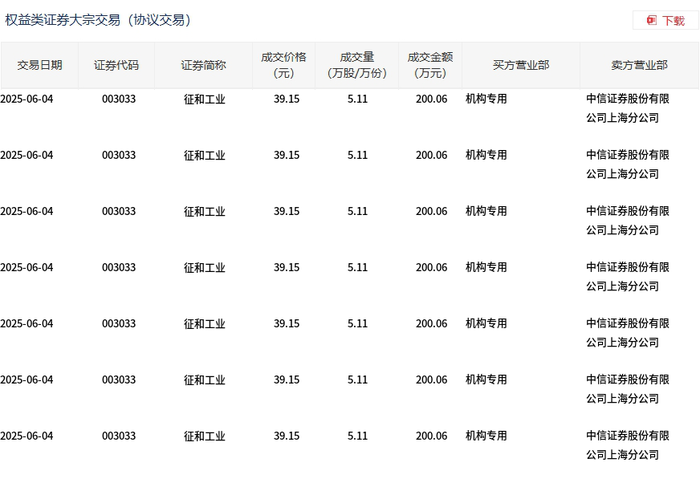Click the 下载 download button
This screenshot has width=700, height=483.
pos(665,21)
